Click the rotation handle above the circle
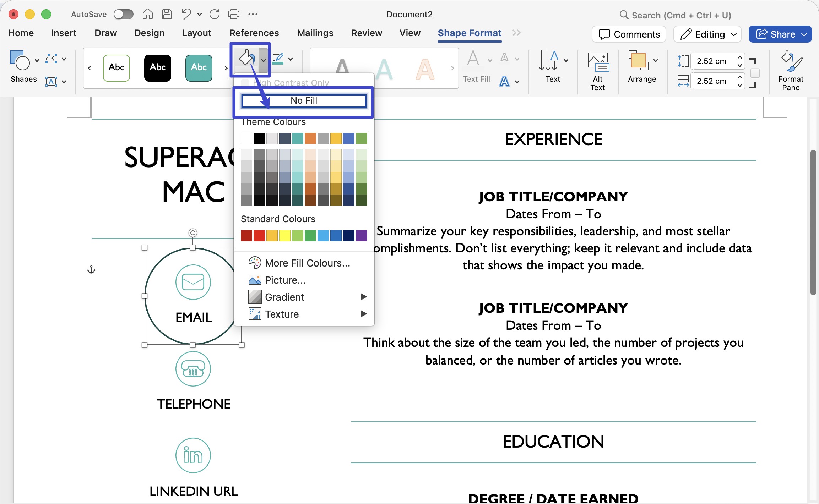 (193, 233)
